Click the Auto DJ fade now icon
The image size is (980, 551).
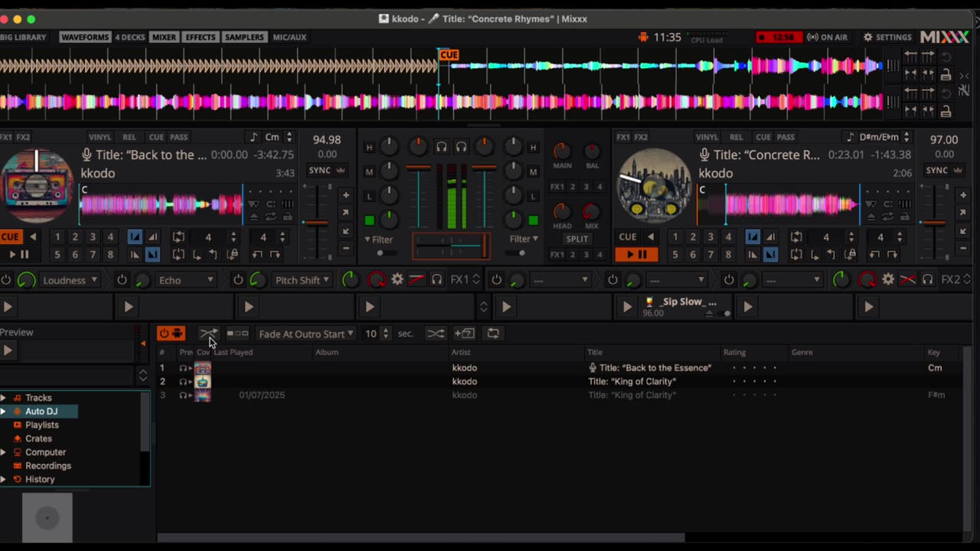pos(208,334)
